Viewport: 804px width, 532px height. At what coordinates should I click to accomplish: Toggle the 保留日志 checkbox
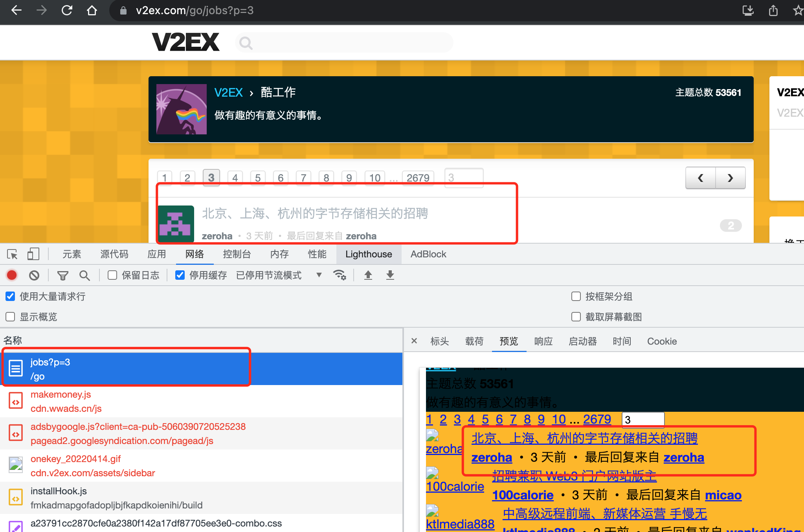coord(112,275)
